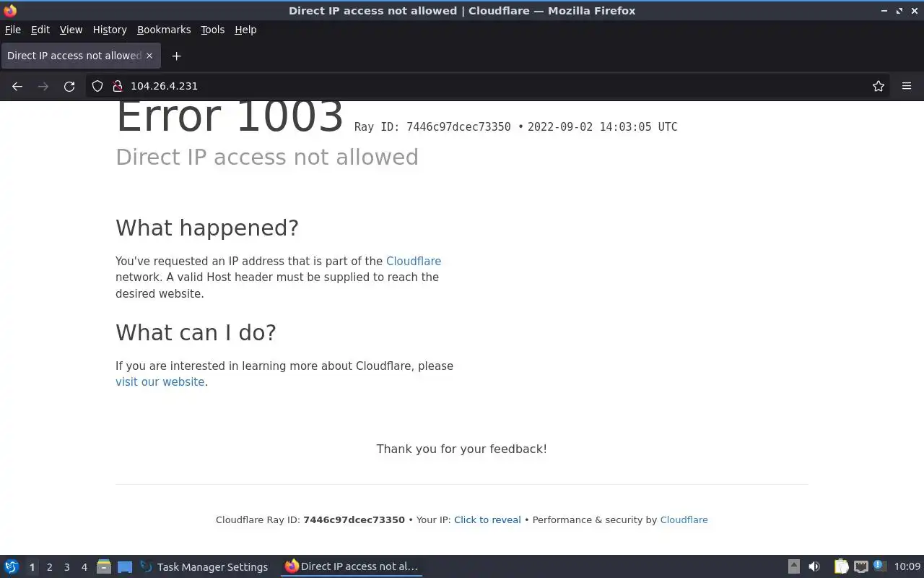This screenshot has width=924, height=578.
Task: Follow the Cloudflare link in 'What happened?' paragraph
Action: (x=414, y=261)
